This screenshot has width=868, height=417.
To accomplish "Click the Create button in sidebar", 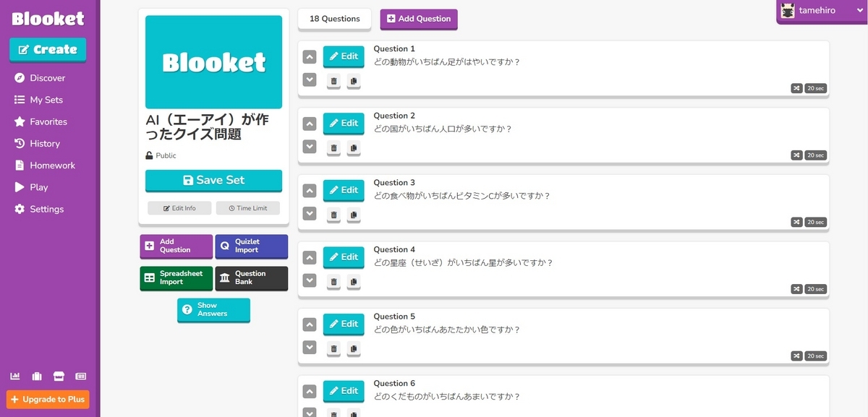I will [48, 50].
